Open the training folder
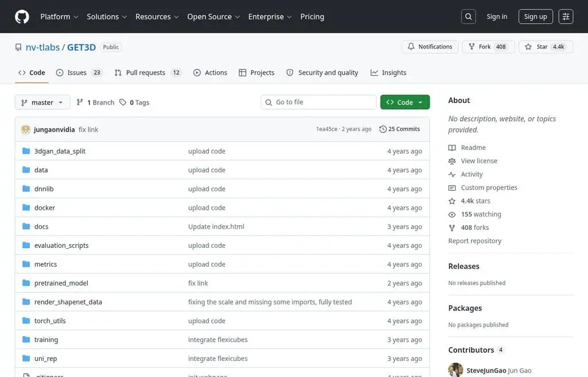Viewport: 588px width, 377px height. pos(46,340)
